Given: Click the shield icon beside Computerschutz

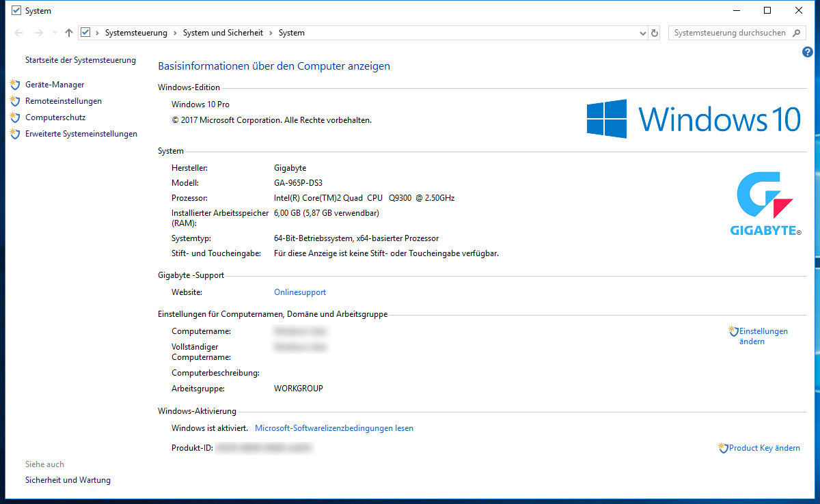Looking at the screenshot, I should tap(15, 117).
